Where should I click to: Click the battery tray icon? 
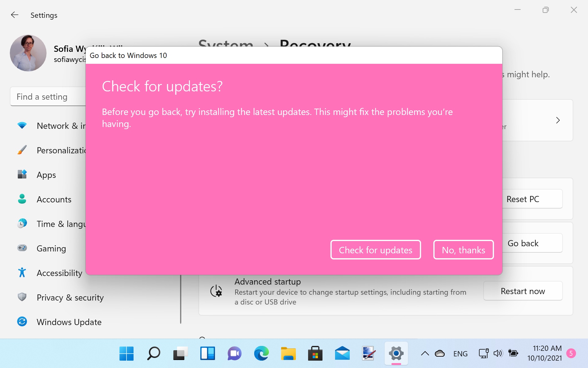[513, 353]
